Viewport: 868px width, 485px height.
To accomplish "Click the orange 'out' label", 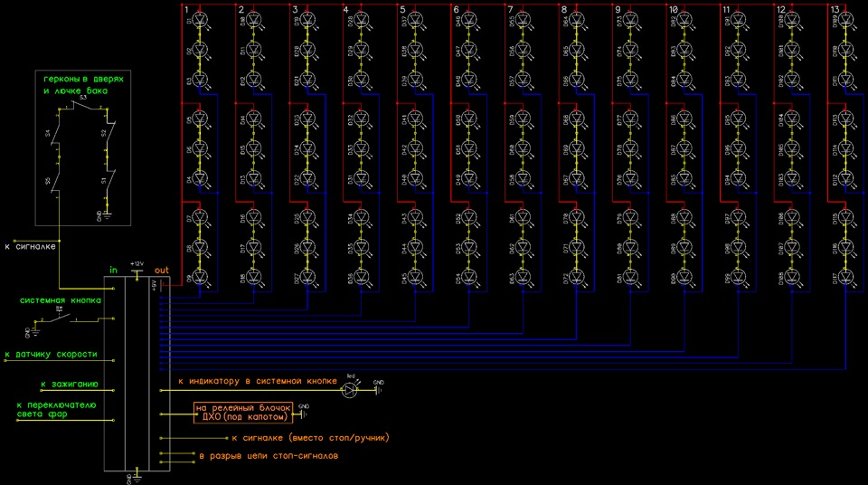I will coord(162,270).
